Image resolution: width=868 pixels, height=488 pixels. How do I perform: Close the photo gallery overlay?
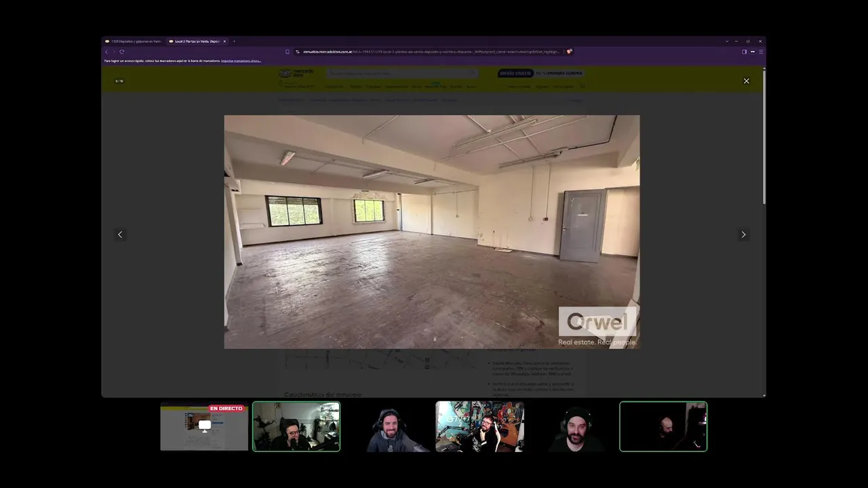point(747,81)
